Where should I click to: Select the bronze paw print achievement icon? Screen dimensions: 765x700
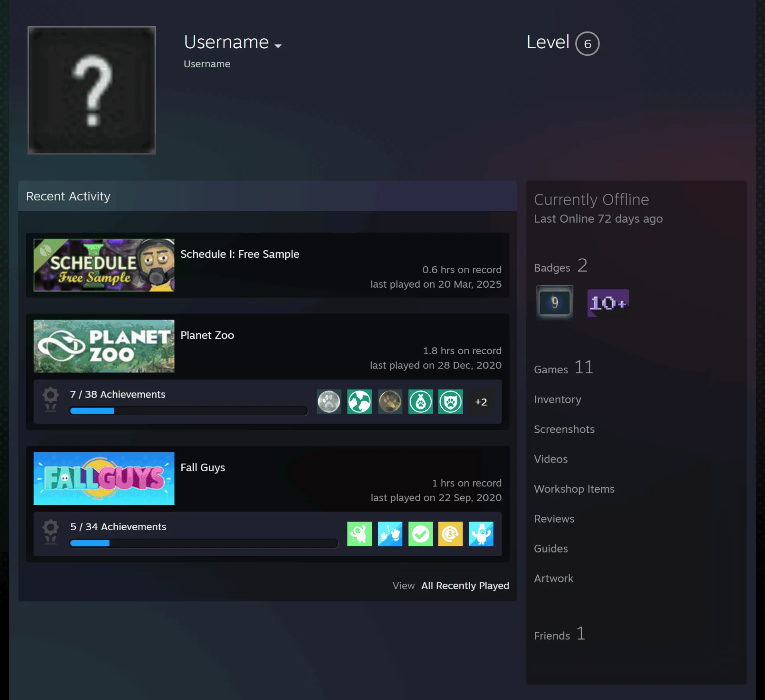(x=390, y=402)
